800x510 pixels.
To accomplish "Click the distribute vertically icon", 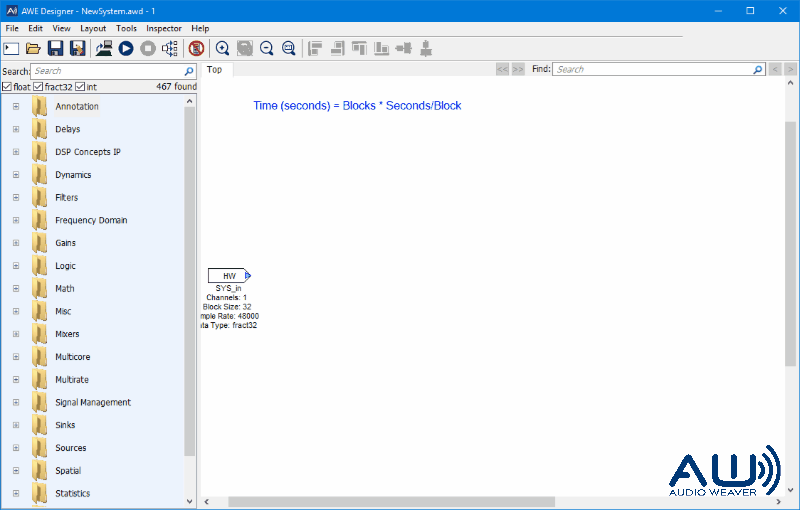I will (426, 48).
